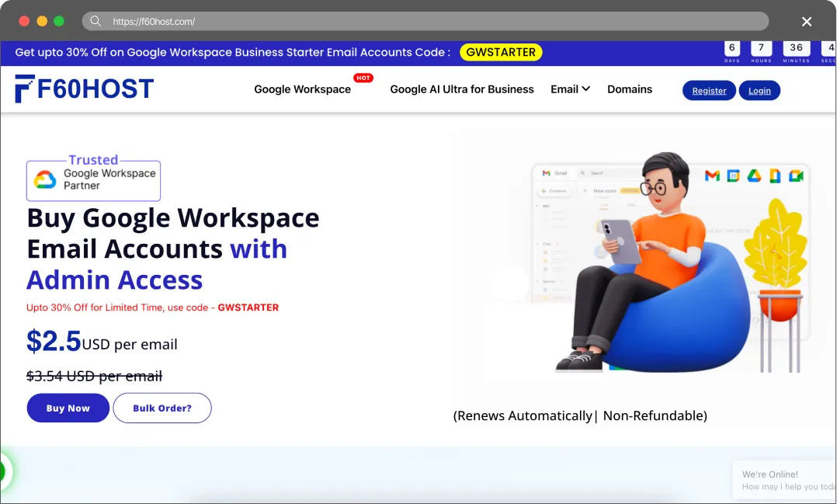This screenshot has width=837, height=504.
Task: Click the promo banner discount text
Action: pos(232,52)
